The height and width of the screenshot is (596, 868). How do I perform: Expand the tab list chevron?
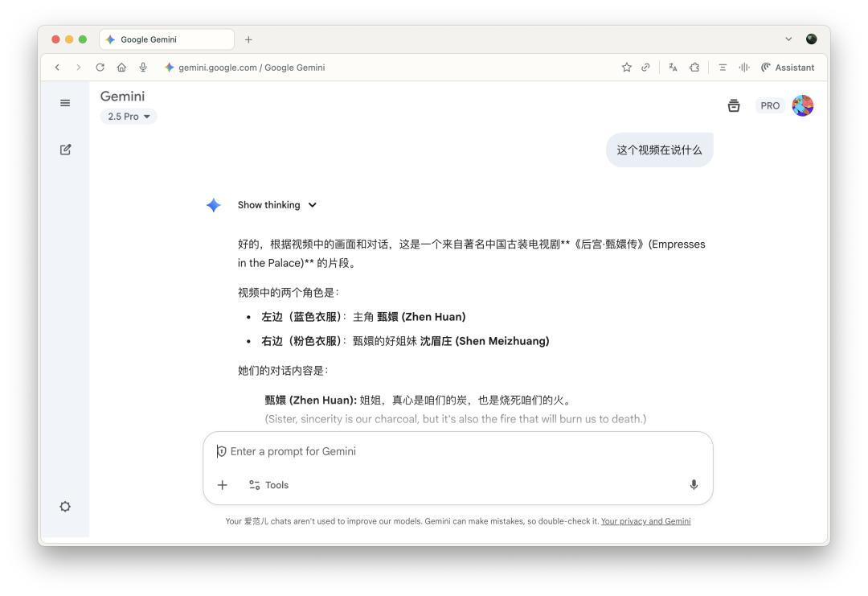click(x=788, y=39)
